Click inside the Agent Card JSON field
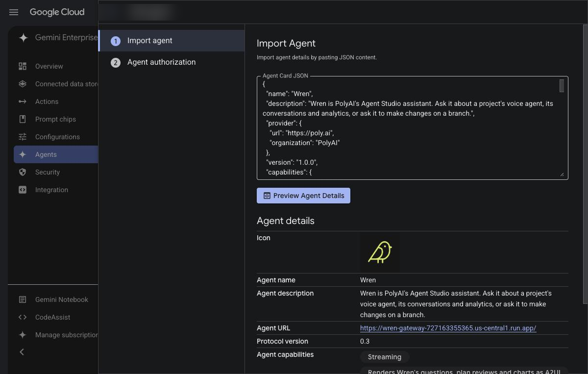 click(412, 128)
